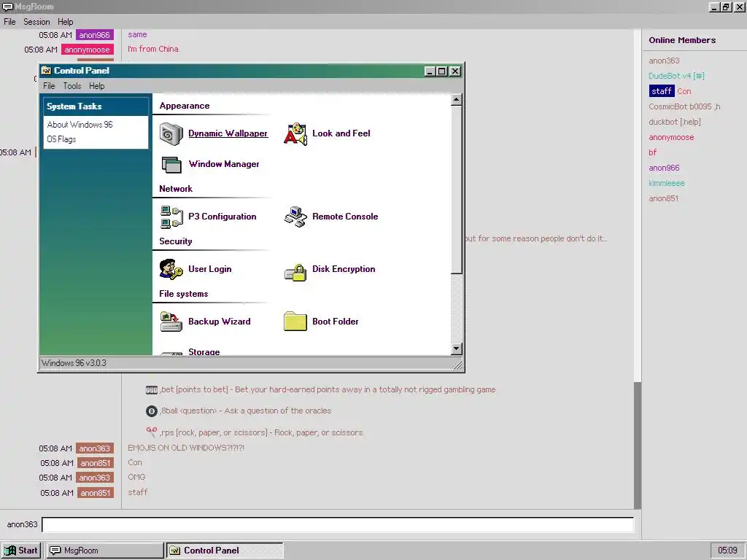The height and width of the screenshot is (560, 747).
Task: Open the Backup Wizard icon
Action: click(x=171, y=322)
